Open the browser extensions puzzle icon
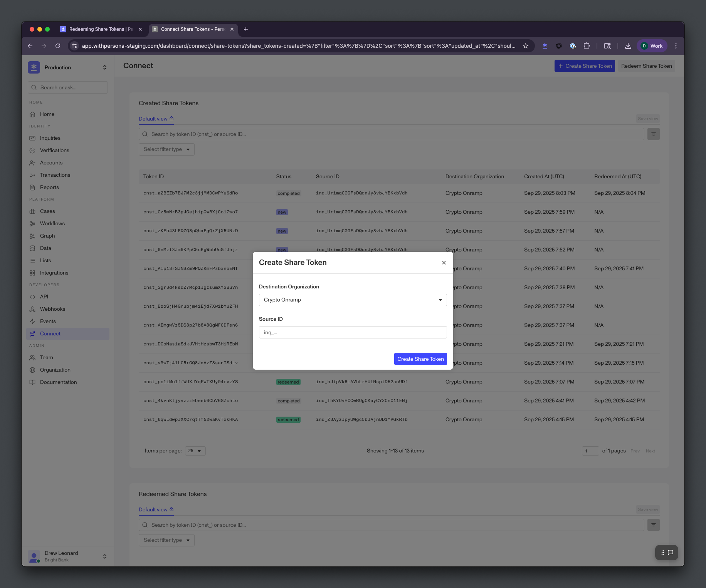The image size is (706, 588). click(x=587, y=46)
